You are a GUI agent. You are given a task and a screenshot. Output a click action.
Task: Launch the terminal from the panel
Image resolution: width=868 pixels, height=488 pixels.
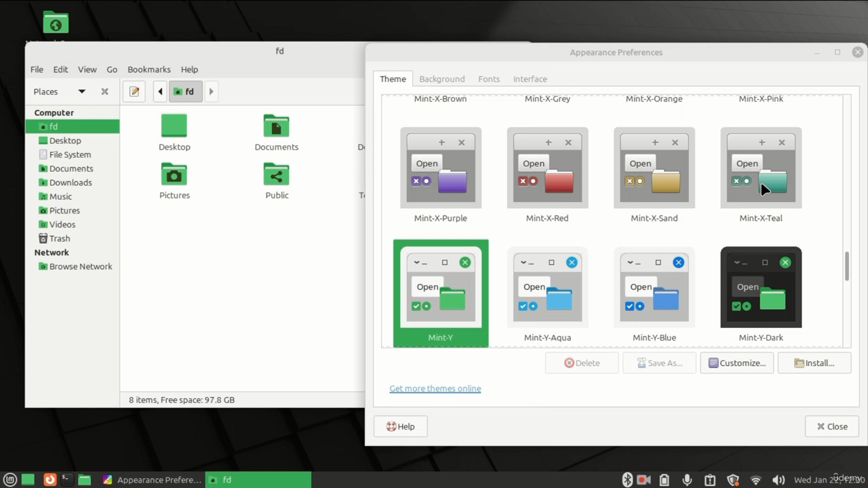pyautogui.click(x=66, y=480)
